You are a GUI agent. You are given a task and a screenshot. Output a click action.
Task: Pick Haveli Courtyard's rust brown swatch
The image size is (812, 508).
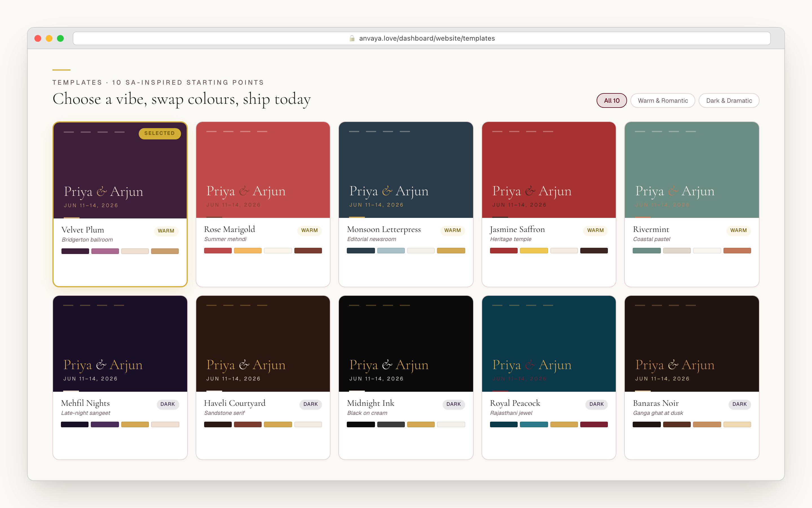point(248,425)
